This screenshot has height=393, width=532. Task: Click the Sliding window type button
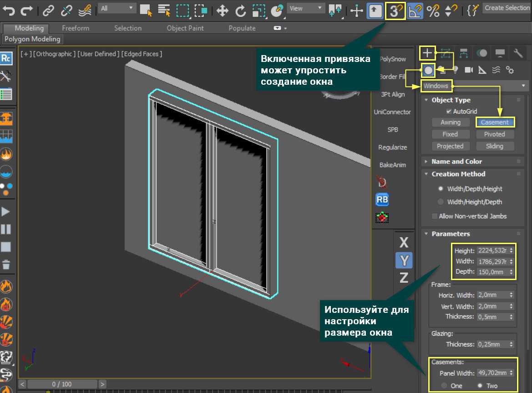click(x=494, y=146)
